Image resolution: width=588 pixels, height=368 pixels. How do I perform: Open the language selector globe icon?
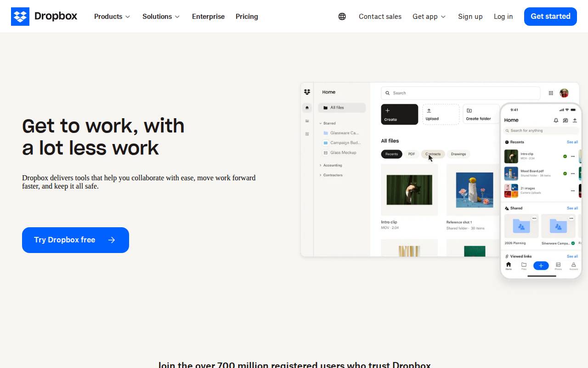[342, 17]
